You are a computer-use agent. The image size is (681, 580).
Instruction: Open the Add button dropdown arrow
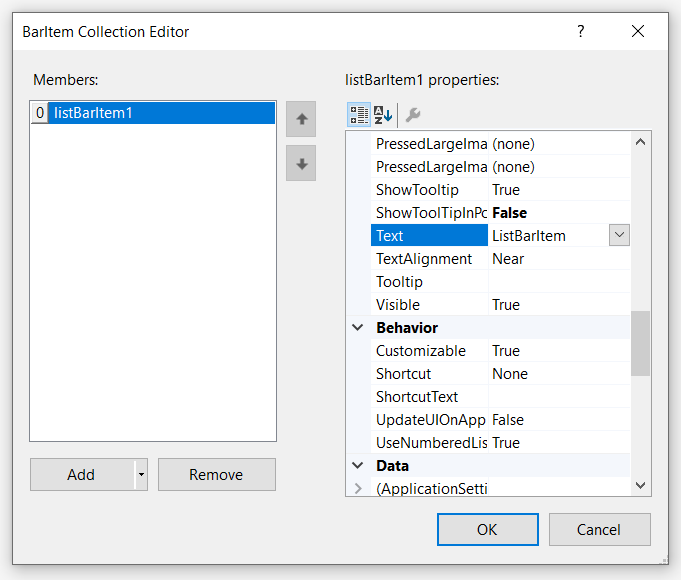click(141, 475)
